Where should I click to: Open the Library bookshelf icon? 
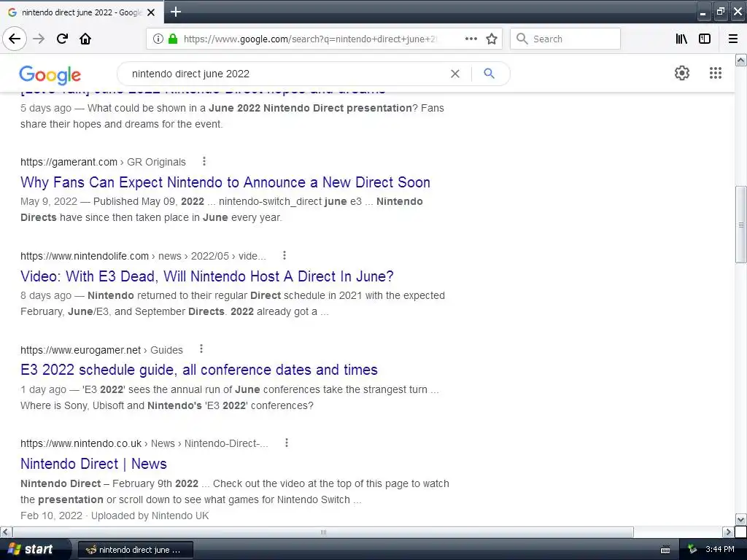coord(681,39)
